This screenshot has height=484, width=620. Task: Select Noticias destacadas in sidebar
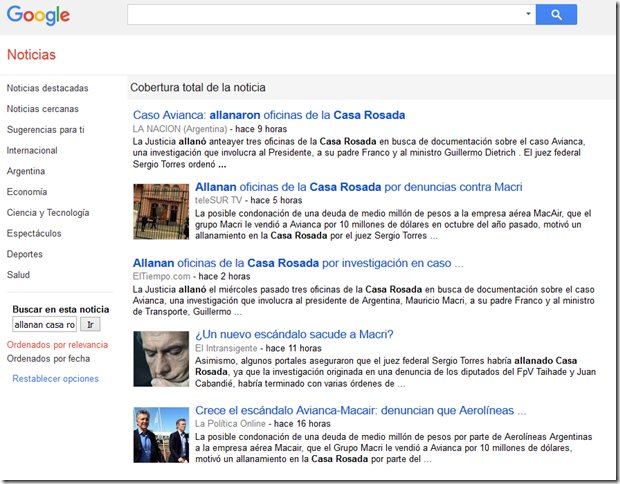click(47, 88)
